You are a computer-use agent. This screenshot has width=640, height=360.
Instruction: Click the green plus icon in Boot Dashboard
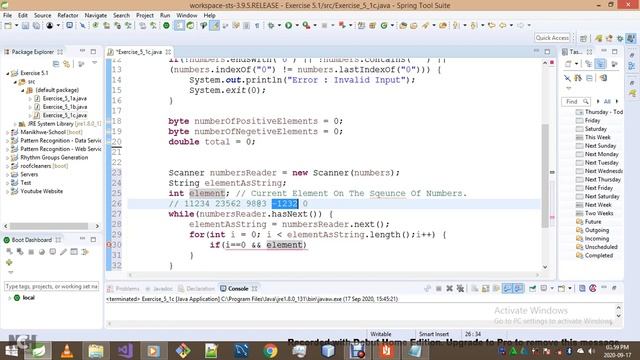click(9, 262)
